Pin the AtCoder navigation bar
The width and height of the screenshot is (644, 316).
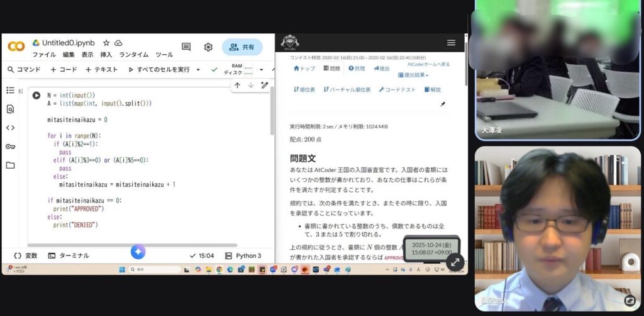pyautogui.click(x=443, y=104)
